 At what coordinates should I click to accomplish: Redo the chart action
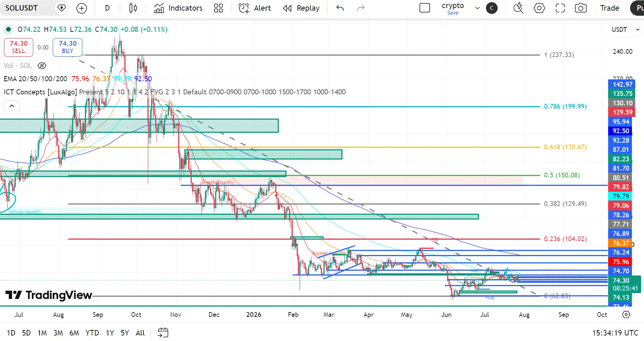click(361, 8)
